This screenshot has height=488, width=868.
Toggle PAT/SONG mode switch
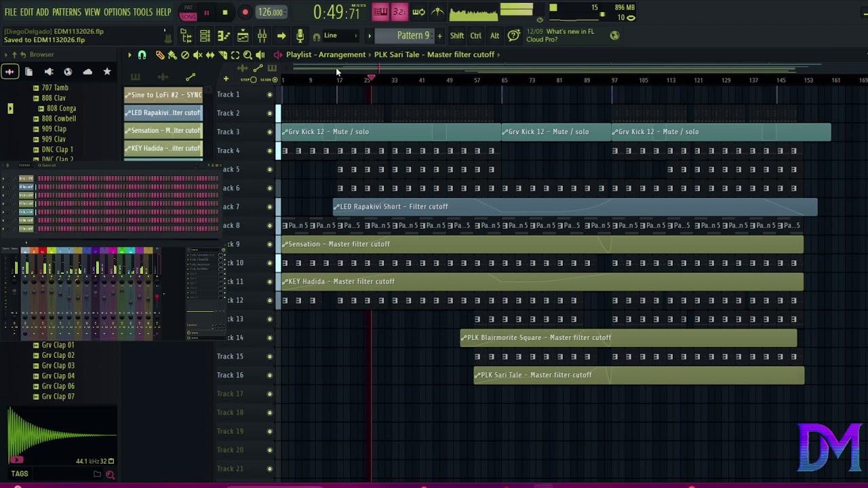pyautogui.click(x=188, y=12)
